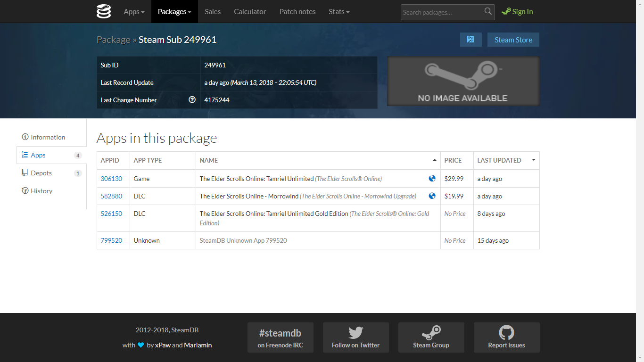Click SteamDB Unknown App 799520 name
644x362 pixels.
pyautogui.click(x=243, y=240)
